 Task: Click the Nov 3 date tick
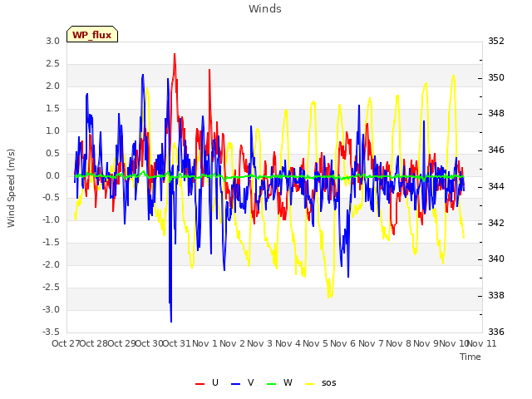(x=260, y=343)
